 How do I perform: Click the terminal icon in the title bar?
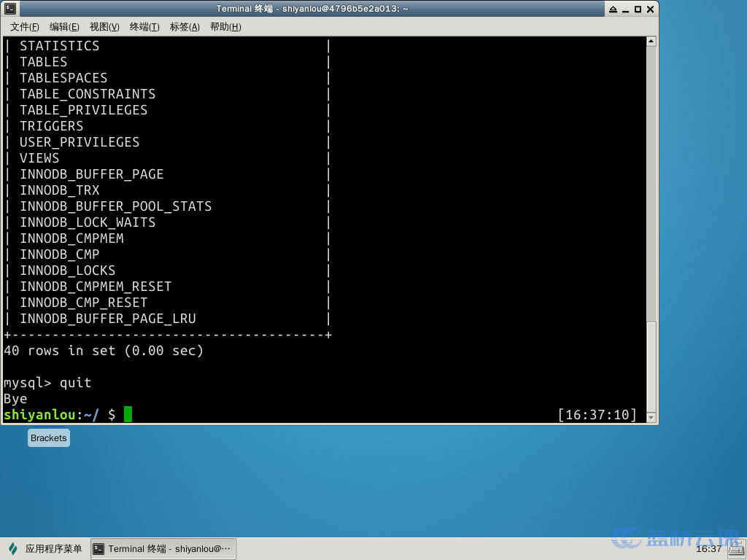[10, 9]
